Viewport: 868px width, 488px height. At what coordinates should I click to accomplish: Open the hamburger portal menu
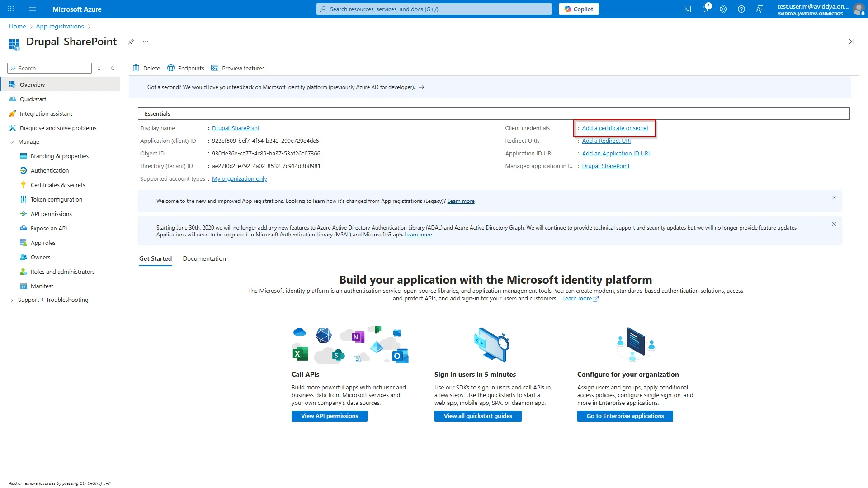(x=32, y=9)
